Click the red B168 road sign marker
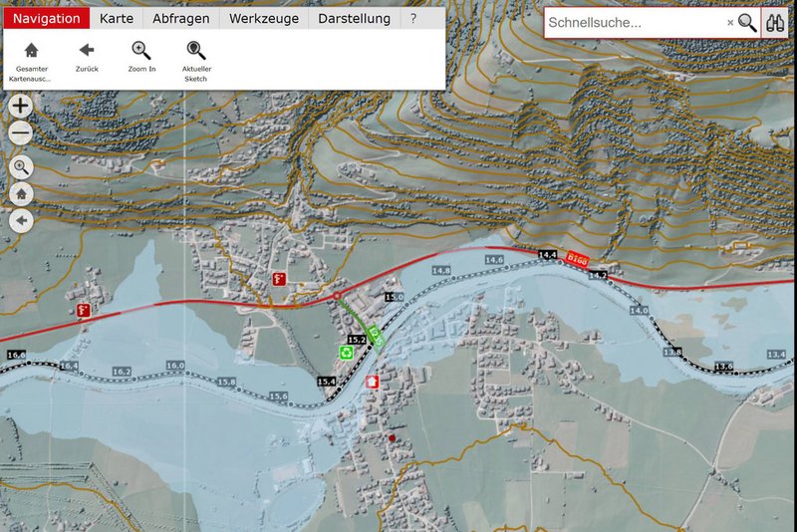Viewport: 797px width, 532px height. coord(577,259)
